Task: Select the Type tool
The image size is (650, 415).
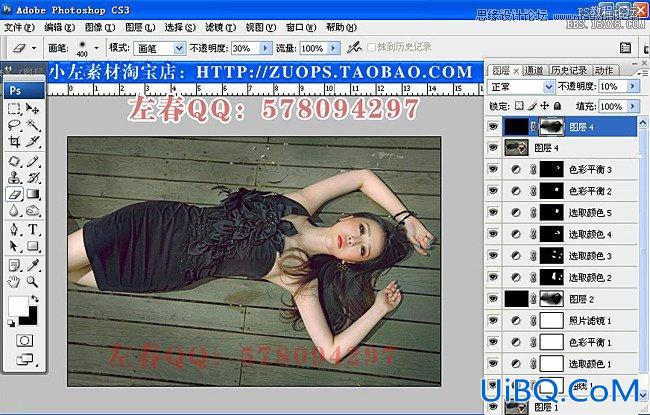Action: click(32, 229)
